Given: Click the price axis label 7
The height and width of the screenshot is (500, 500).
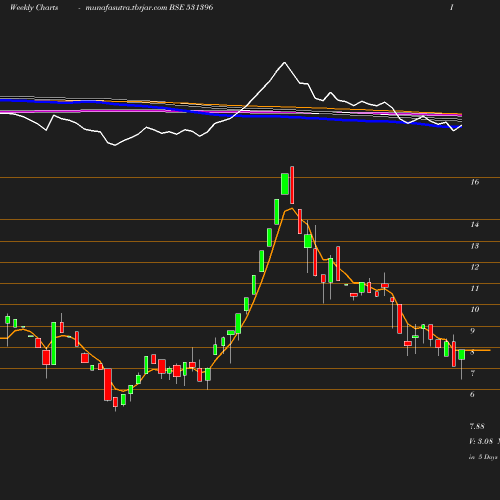Looking at the screenshot, I should click(472, 373).
